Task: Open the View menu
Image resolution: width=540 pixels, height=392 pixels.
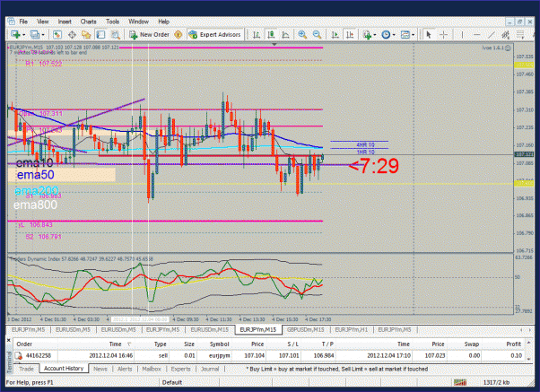Action: pos(43,22)
